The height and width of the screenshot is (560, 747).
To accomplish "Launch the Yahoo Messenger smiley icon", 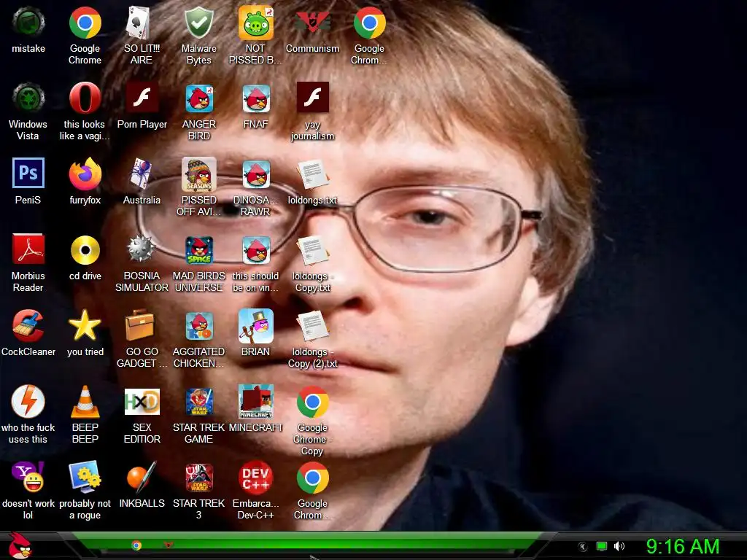I will pyautogui.click(x=28, y=477).
